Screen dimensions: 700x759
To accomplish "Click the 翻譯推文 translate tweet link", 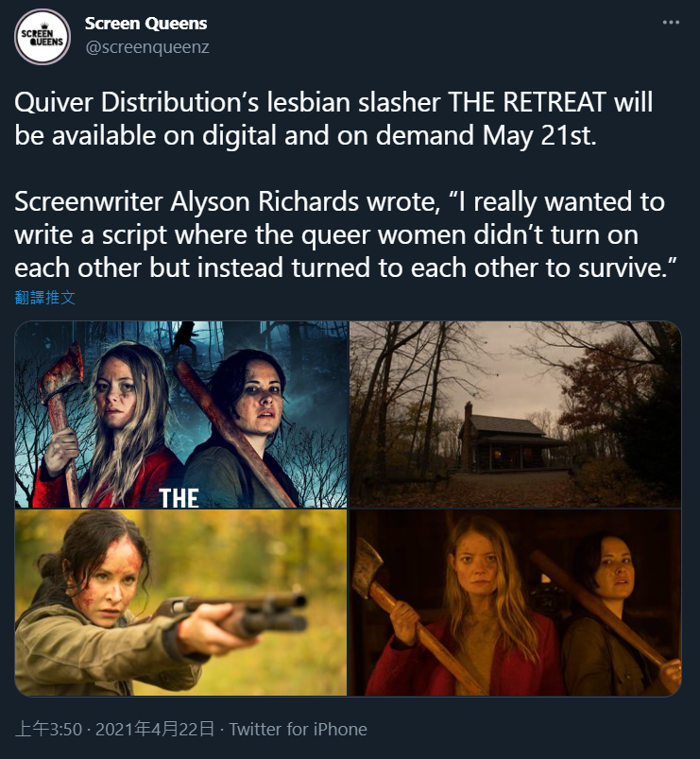I will (45, 297).
